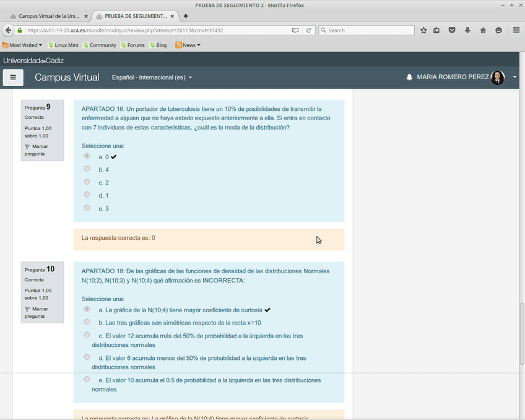Click the Linux Mint bookmark
This screenshot has height=420, width=525.
point(63,45)
